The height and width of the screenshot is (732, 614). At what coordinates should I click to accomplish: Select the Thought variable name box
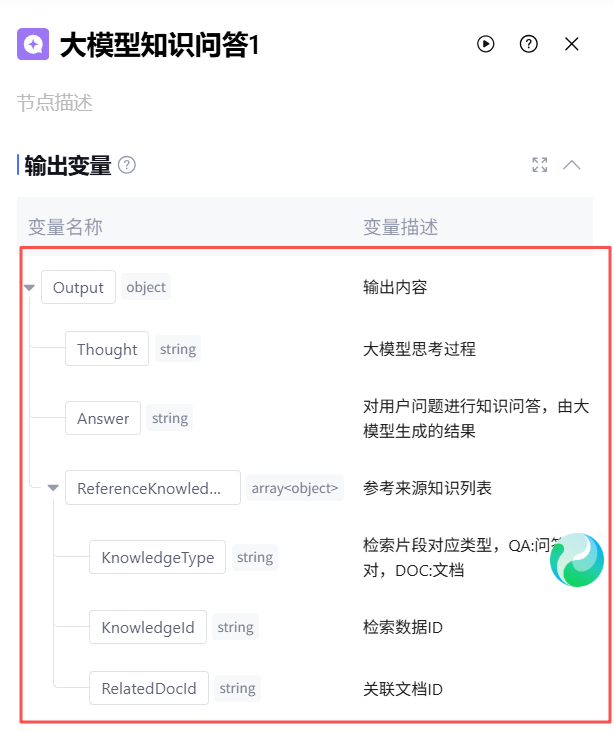(107, 349)
